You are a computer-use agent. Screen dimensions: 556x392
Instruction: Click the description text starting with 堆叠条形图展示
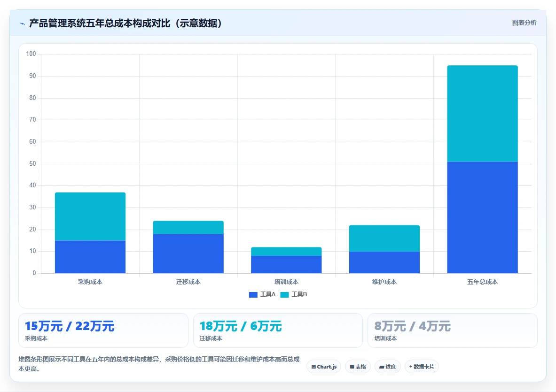(x=159, y=364)
